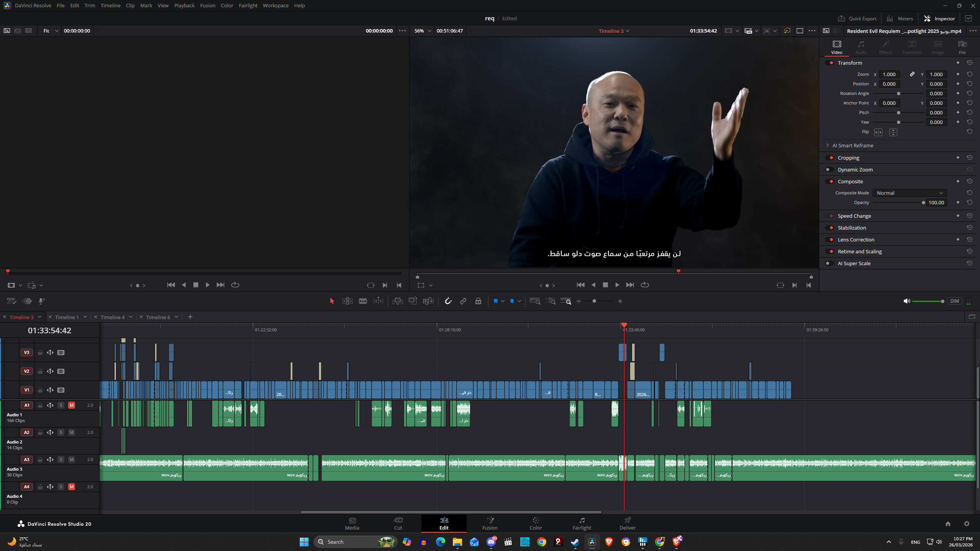Open the marker color dropdown arrow

pyautogui.click(x=519, y=301)
